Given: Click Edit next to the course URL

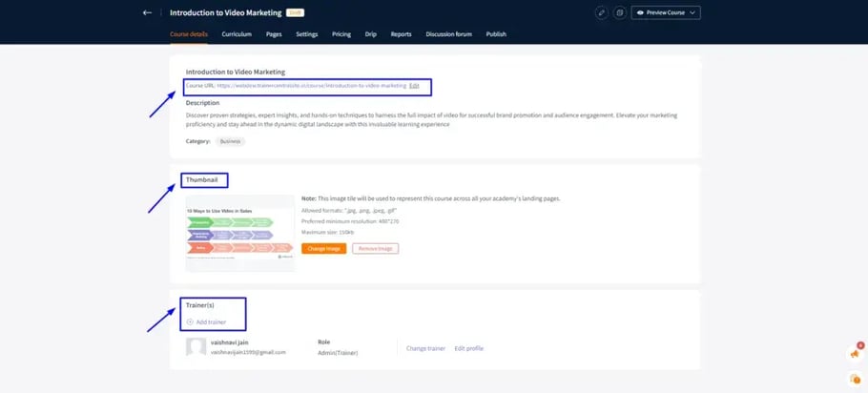Looking at the screenshot, I should [414, 86].
